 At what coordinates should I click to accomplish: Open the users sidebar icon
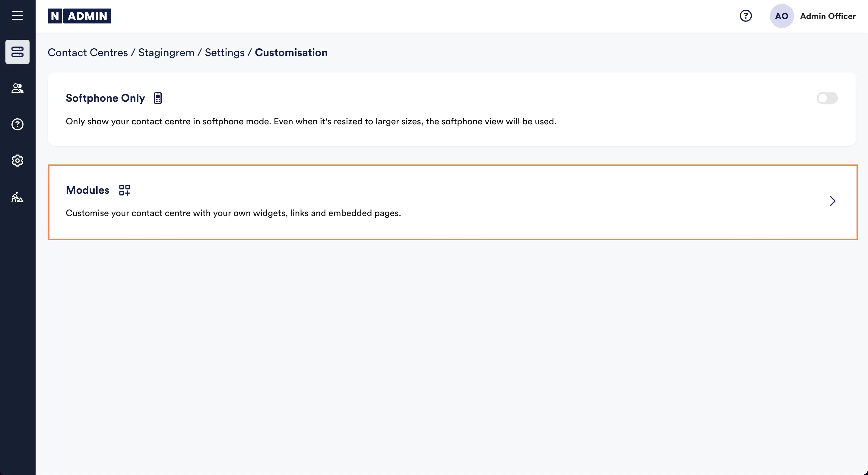pyautogui.click(x=17, y=88)
